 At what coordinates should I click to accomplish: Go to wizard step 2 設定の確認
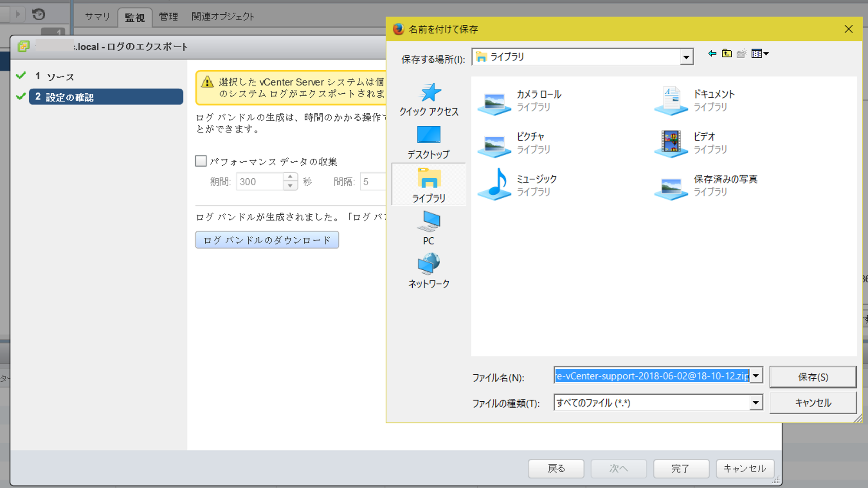(106, 97)
